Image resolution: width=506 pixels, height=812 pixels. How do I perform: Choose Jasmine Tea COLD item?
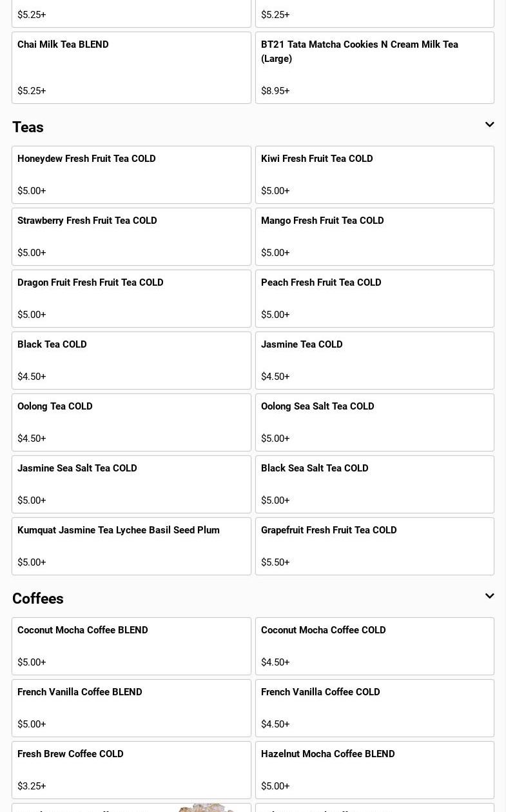375,361
